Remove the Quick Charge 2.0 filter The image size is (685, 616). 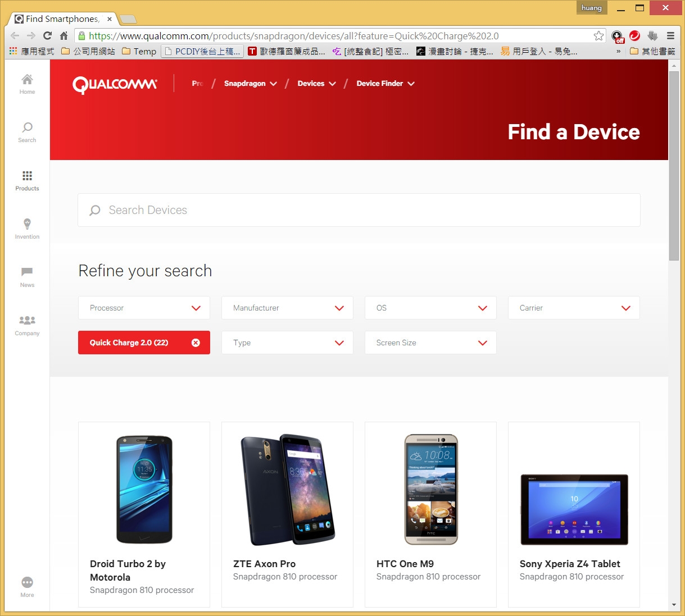pos(196,343)
